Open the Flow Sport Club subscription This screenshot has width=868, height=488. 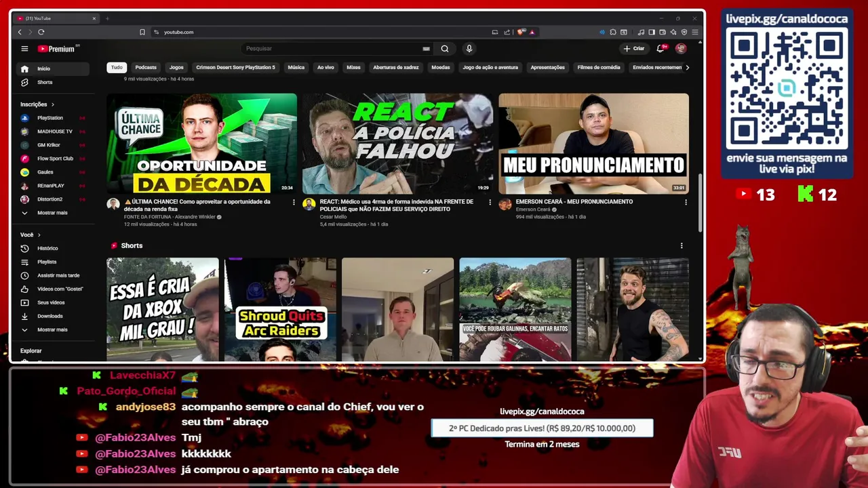pos(53,159)
